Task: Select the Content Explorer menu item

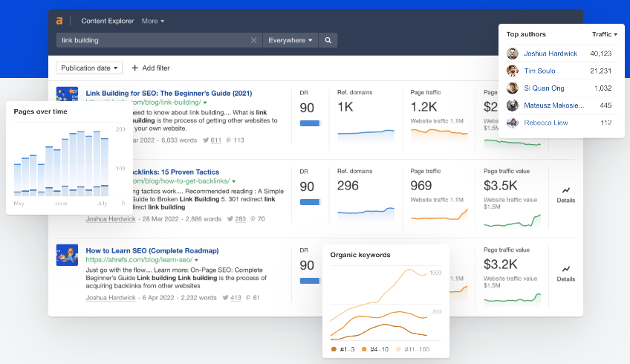Action: (107, 21)
